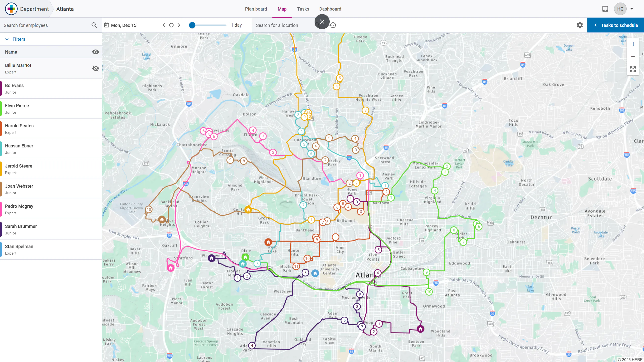Viewport: 644px width, 362px height.
Task: Click Jerold Steere's yellow home marker
Action: 248,210
